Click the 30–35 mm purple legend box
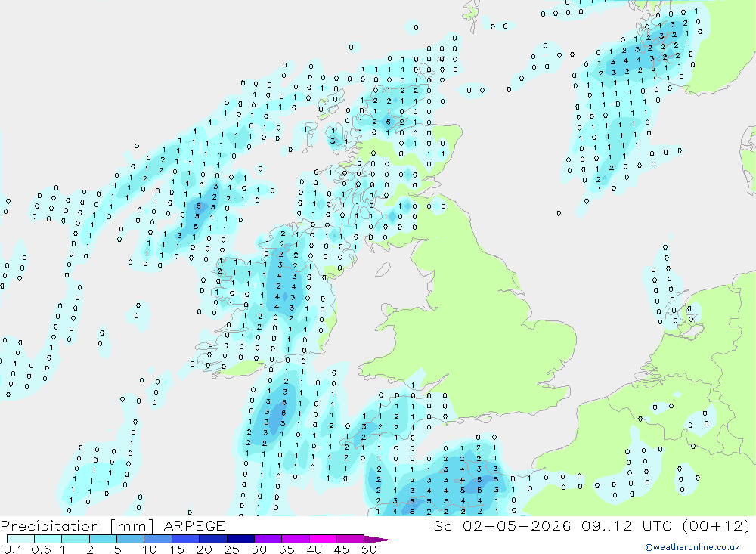 coord(268,539)
